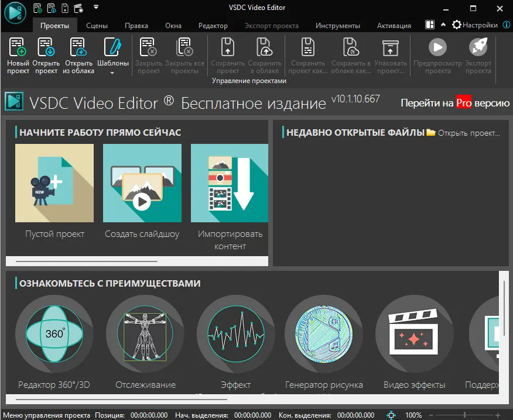Collapse the ribbon with the up chevron
The width and height of the screenshot is (513, 420).
pyautogui.click(x=443, y=25)
